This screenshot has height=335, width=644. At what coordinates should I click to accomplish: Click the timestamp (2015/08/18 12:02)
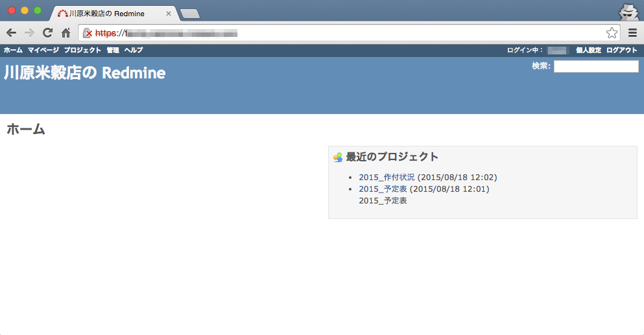click(457, 178)
